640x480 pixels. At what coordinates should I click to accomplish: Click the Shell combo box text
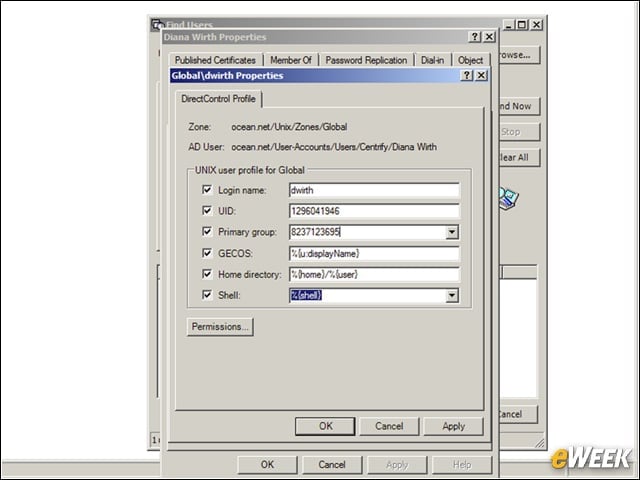(x=367, y=295)
